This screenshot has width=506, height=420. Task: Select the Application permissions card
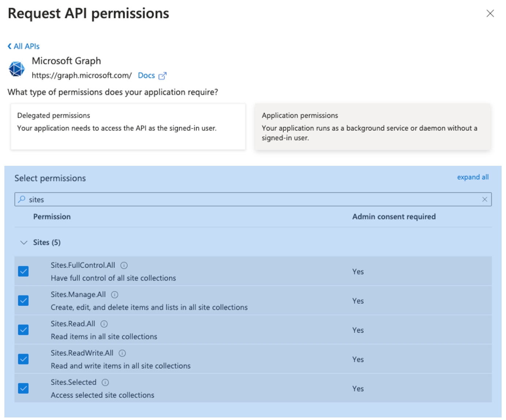tap(373, 127)
